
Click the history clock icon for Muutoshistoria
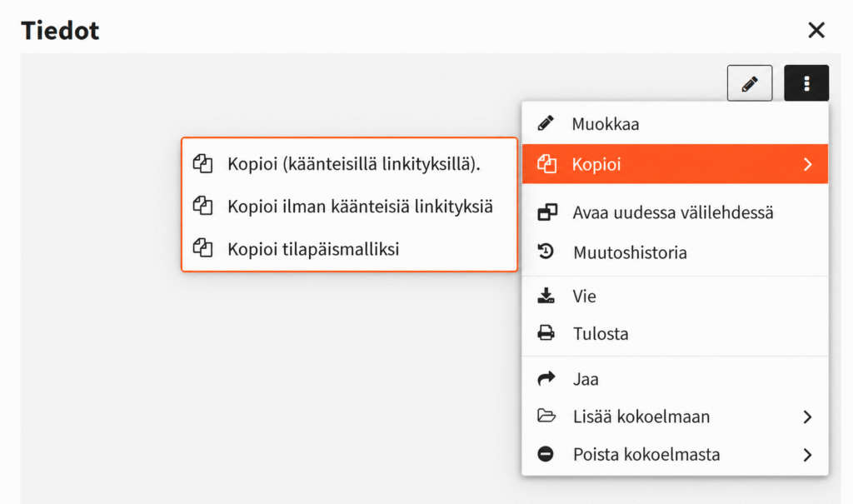[546, 252]
